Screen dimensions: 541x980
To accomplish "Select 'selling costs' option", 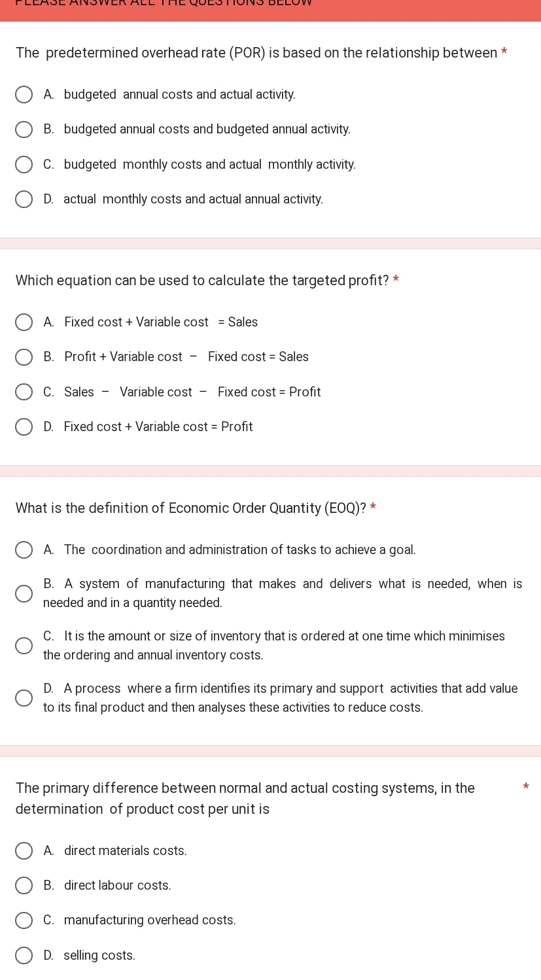I will click(24, 956).
